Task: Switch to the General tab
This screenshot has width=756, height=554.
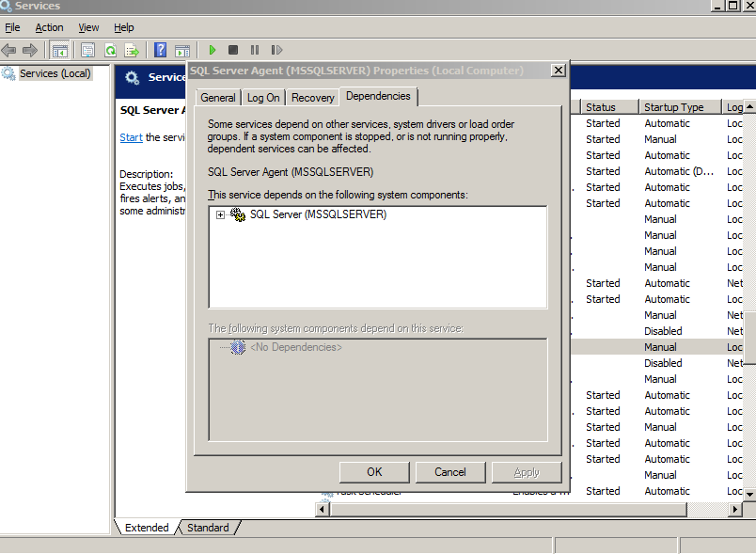Action: point(218,98)
